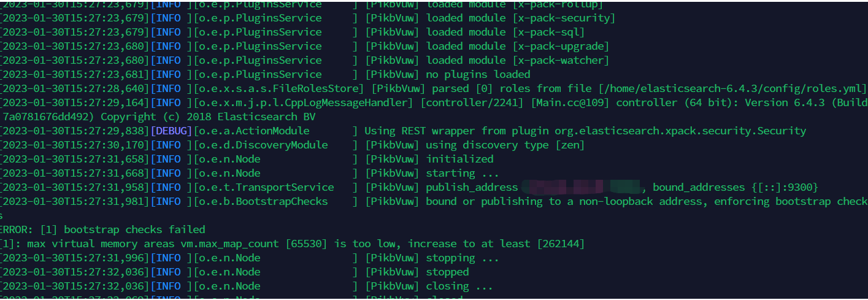Click the 7a0781676dd492 build hash

pyautogui.click(x=48, y=117)
